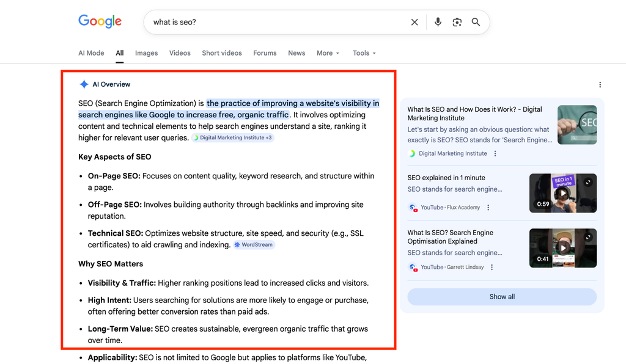Image resolution: width=626 pixels, height=364 pixels.
Task: Click the YouTube · Flux Academy source label
Action: (451, 207)
